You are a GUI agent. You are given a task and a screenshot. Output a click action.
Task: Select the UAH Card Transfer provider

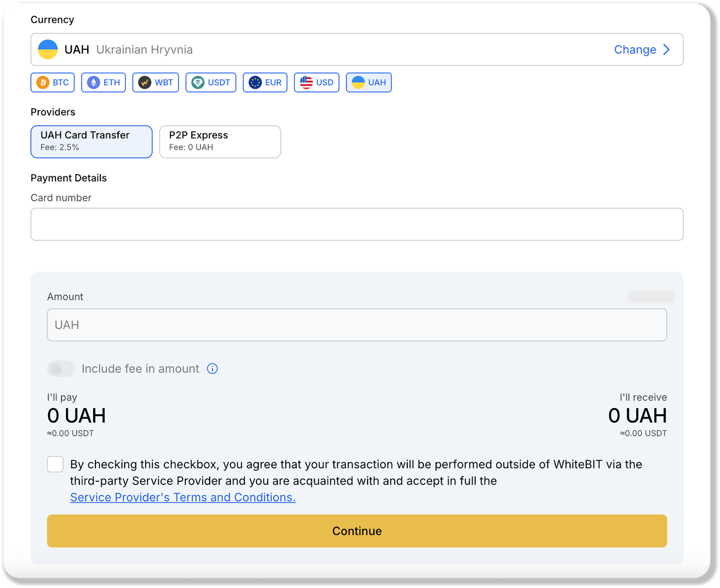(x=91, y=142)
